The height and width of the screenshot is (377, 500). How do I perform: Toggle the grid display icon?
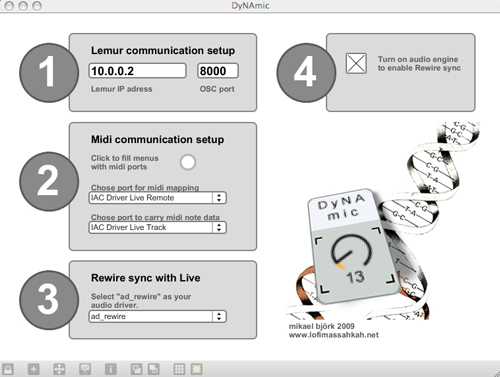coord(179,369)
